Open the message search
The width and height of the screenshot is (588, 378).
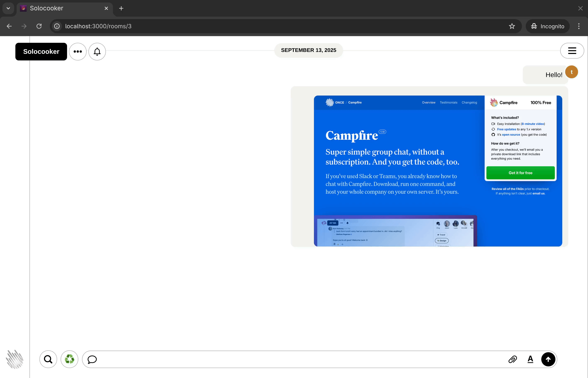tap(48, 359)
